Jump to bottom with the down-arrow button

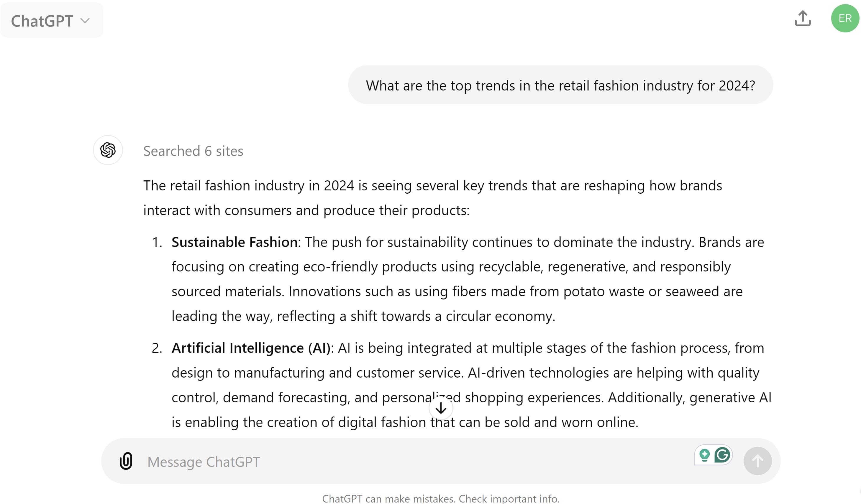click(x=441, y=408)
